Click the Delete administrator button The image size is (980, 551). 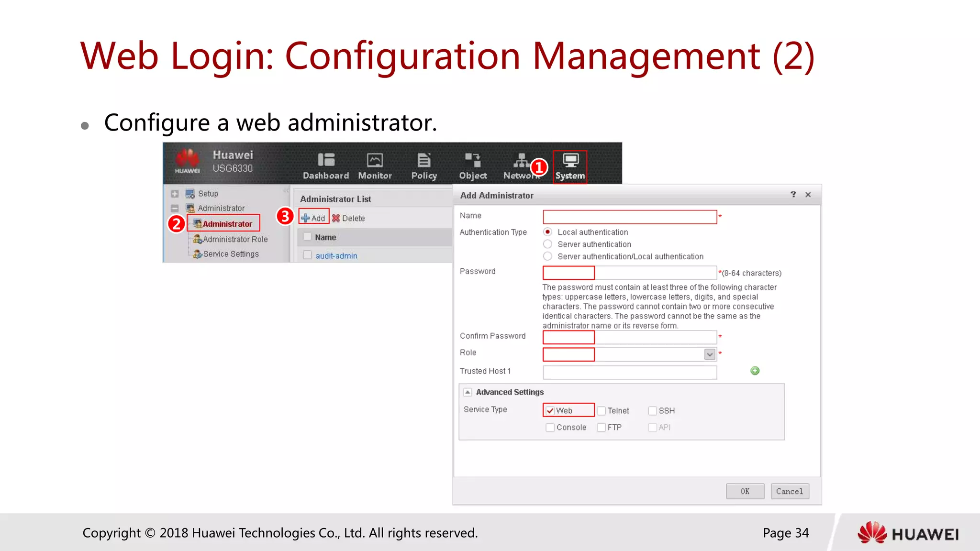pyautogui.click(x=348, y=218)
